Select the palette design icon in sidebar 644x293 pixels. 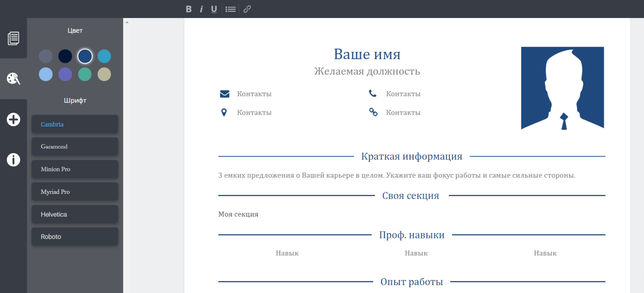click(13, 78)
